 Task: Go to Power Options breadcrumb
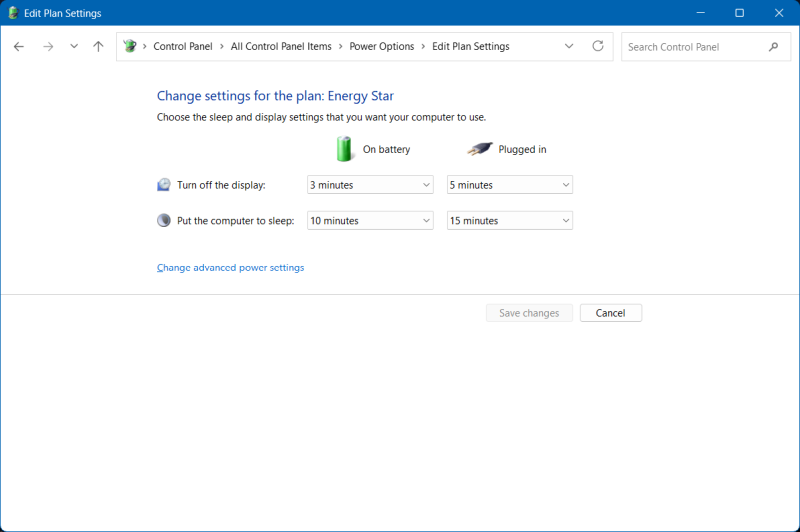[x=381, y=47]
